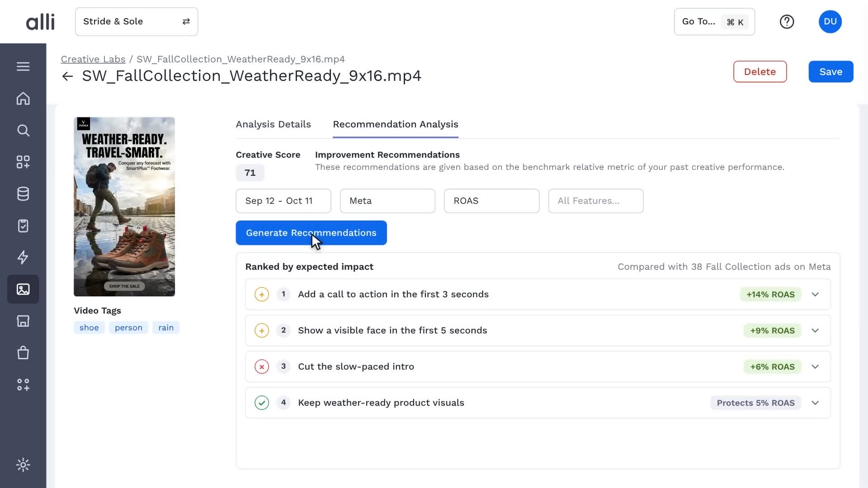
Task: Expand 'Add a call to action' recommendation
Action: point(815,295)
